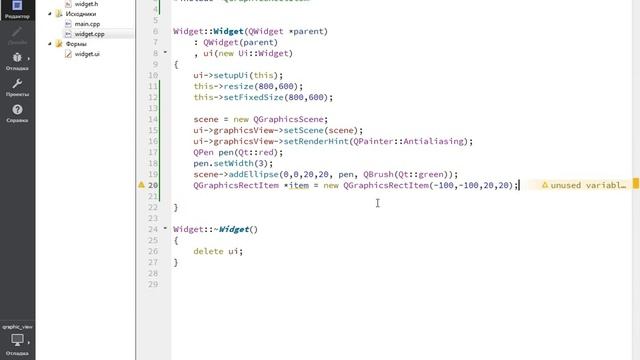Click 'QBrush' on line 19

(x=378, y=174)
